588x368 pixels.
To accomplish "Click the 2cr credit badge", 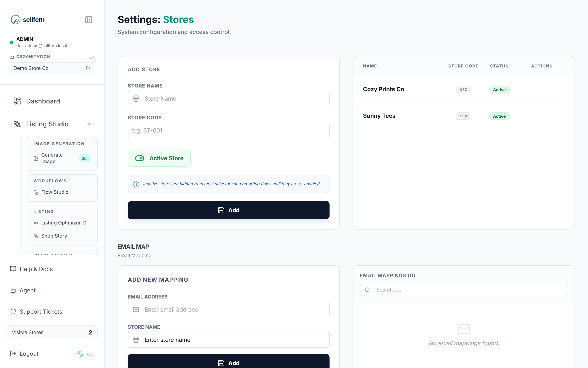I will click(85, 158).
